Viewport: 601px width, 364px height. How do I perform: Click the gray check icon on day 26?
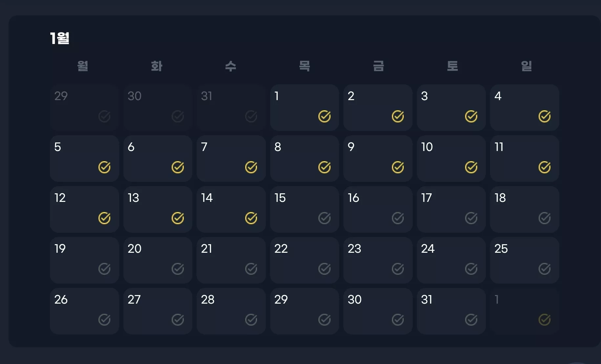click(104, 319)
